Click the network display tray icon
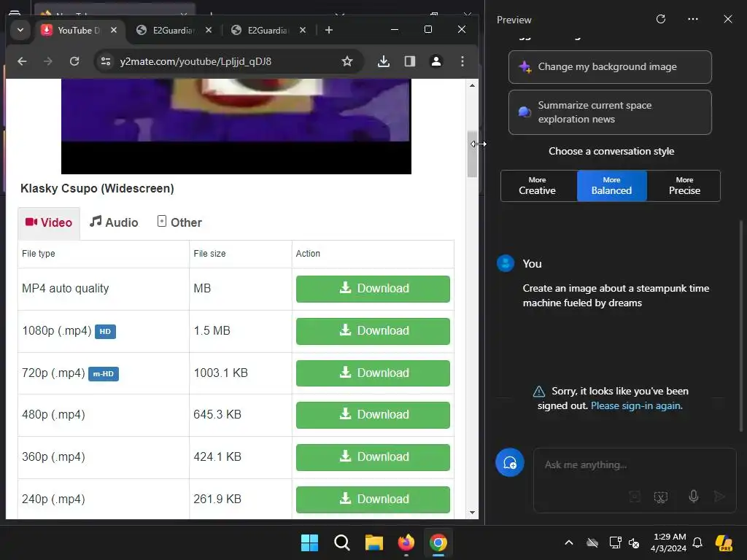The height and width of the screenshot is (560, 747). [x=615, y=542]
